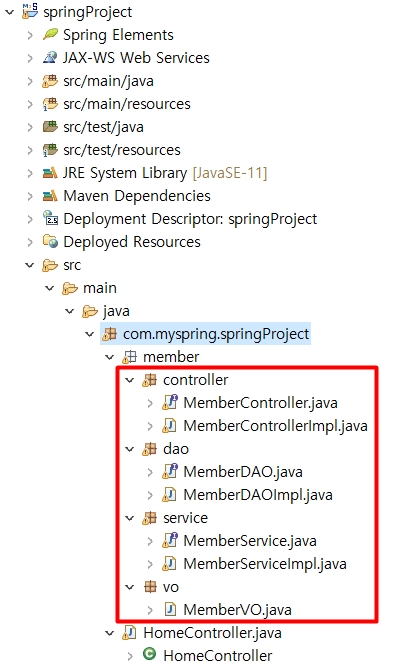This screenshot has width=394, height=672.
Task: Select the JAX-WS Web Services row
Action: tap(136, 57)
